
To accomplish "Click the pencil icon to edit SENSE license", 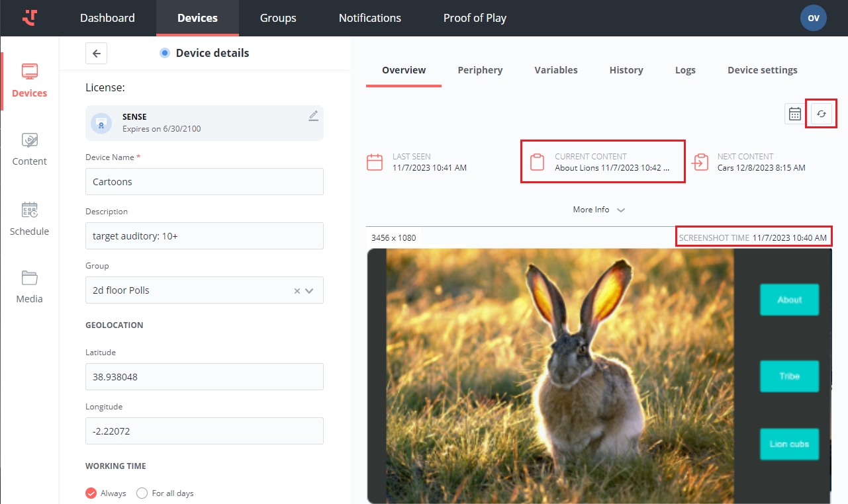I will [313, 116].
